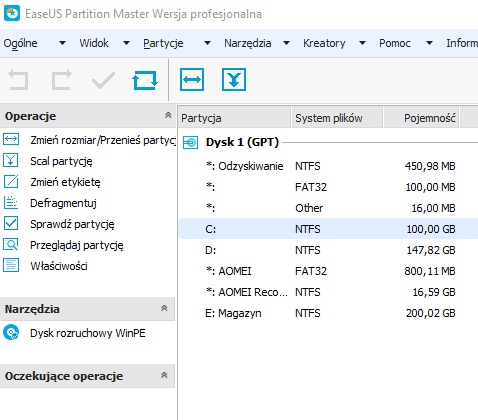
Task: Click the Oczekujące operacje panel header
Action: coord(87,376)
